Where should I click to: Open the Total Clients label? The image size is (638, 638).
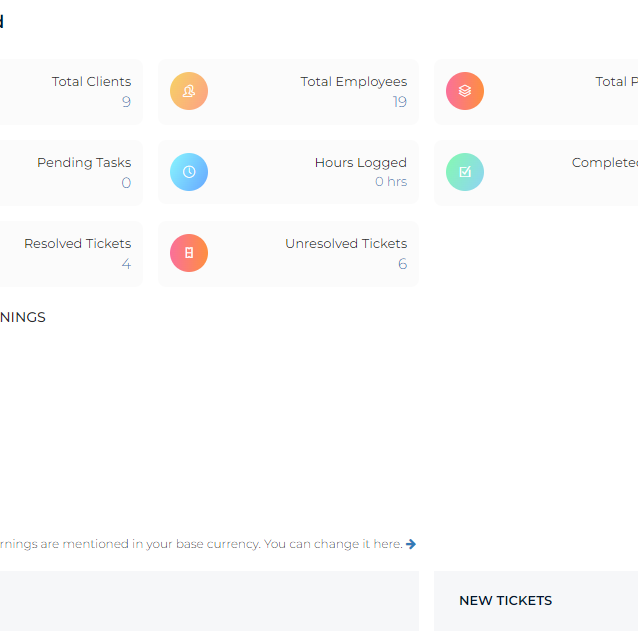pos(91,82)
